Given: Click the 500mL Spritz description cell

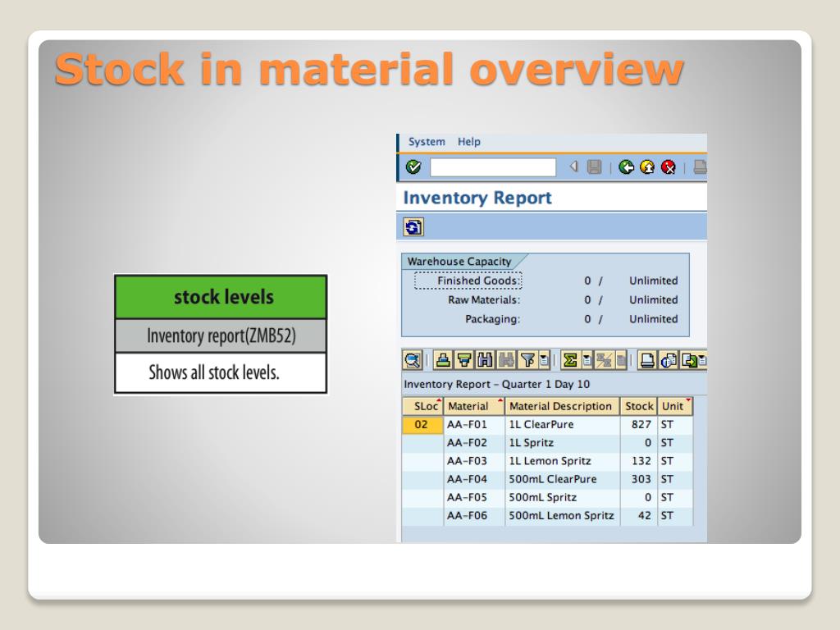Looking at the screenshot, I should tap(563, 498).
